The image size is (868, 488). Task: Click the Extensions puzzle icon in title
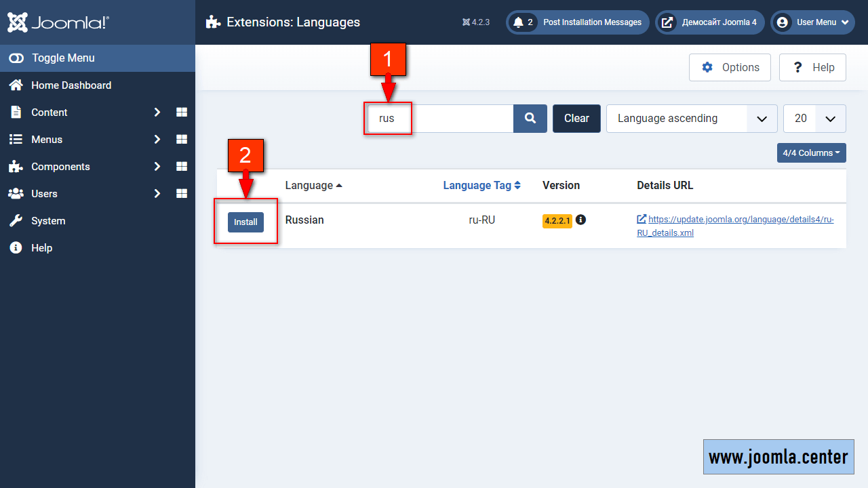pos(213,22)
